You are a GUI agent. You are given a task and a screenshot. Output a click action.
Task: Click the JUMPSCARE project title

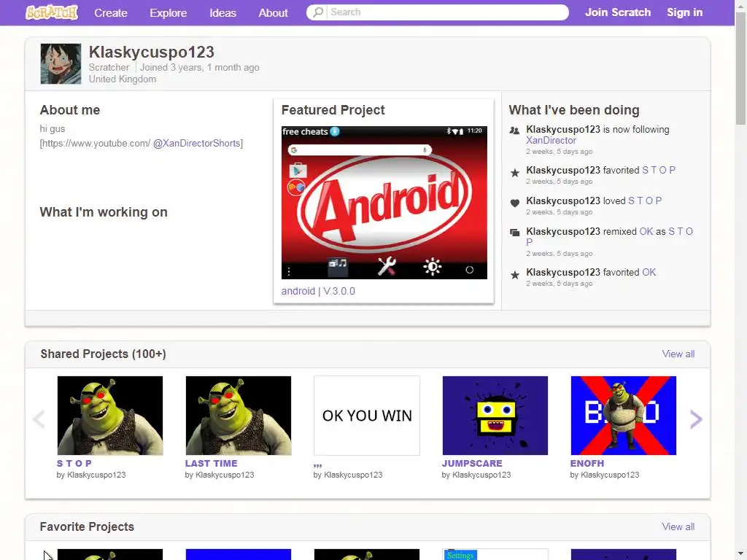pyautogui.click(x=472, y=463)
